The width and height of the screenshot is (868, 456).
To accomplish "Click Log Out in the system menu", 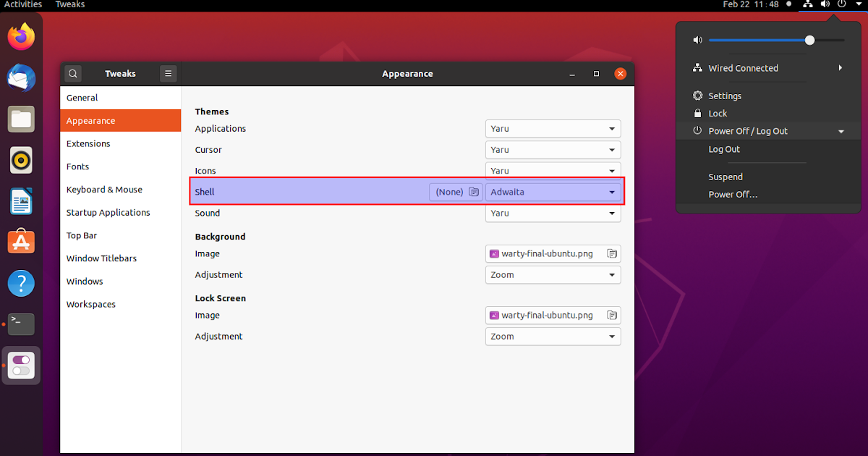I will (724, 149).
